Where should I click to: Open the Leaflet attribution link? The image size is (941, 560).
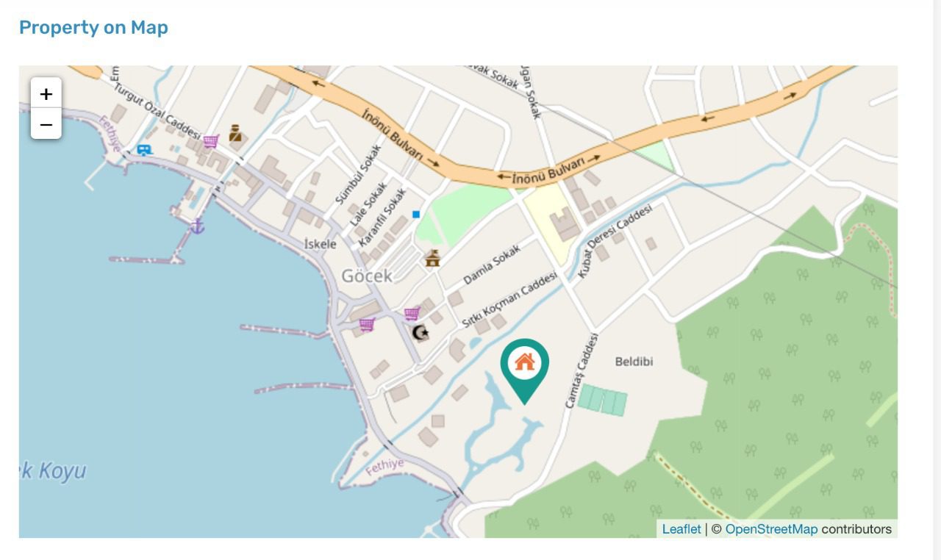681,529
